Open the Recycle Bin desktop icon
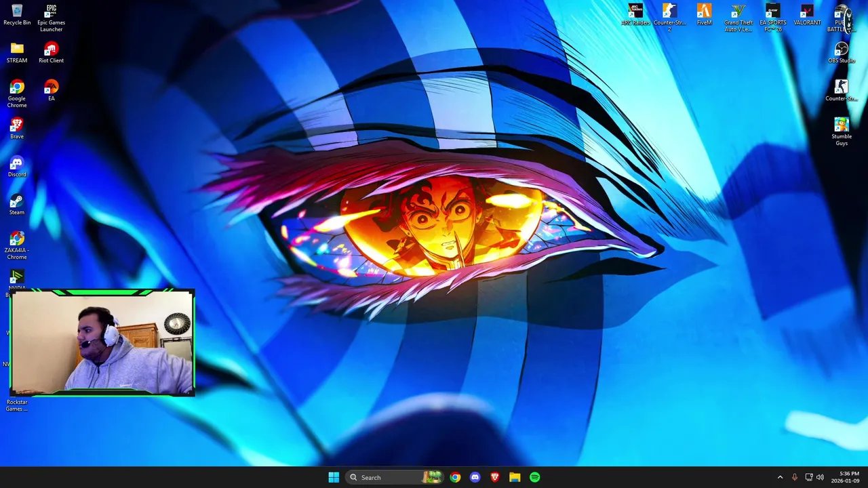868x488 pixels. coord(17,14)
